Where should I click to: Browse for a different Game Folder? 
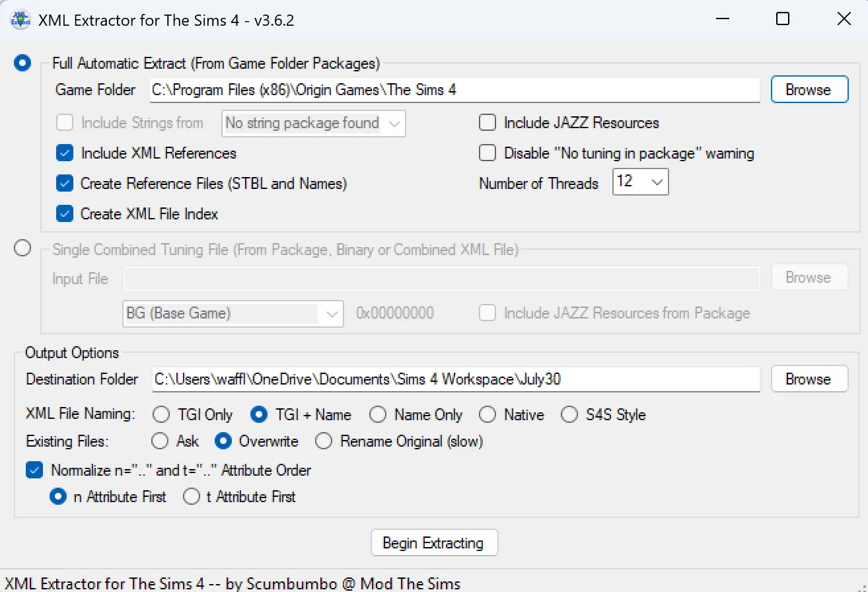click(x=809, y=90)
